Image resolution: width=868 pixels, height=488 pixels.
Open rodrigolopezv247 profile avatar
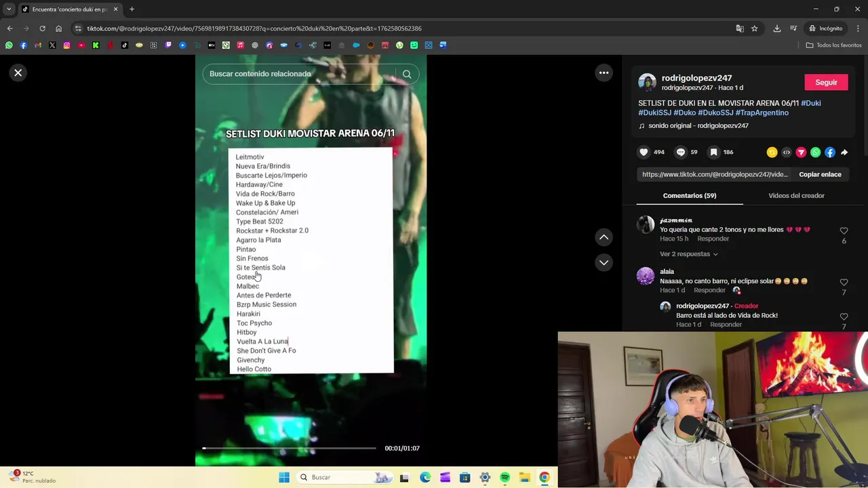[647, 83]
